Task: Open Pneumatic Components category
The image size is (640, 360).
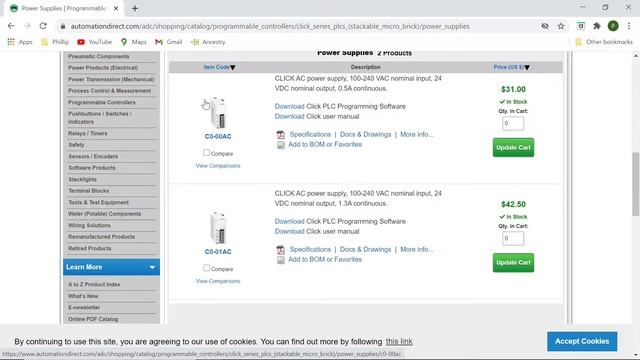Action: click(x=98, y=56)
